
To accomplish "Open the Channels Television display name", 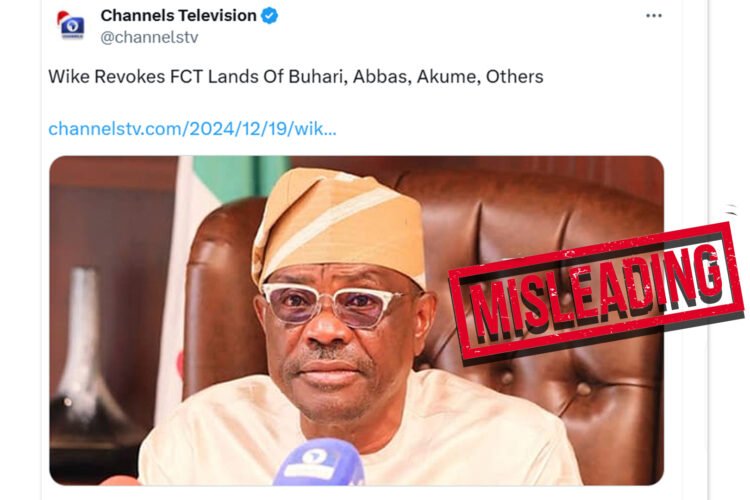I will (180, 16).
